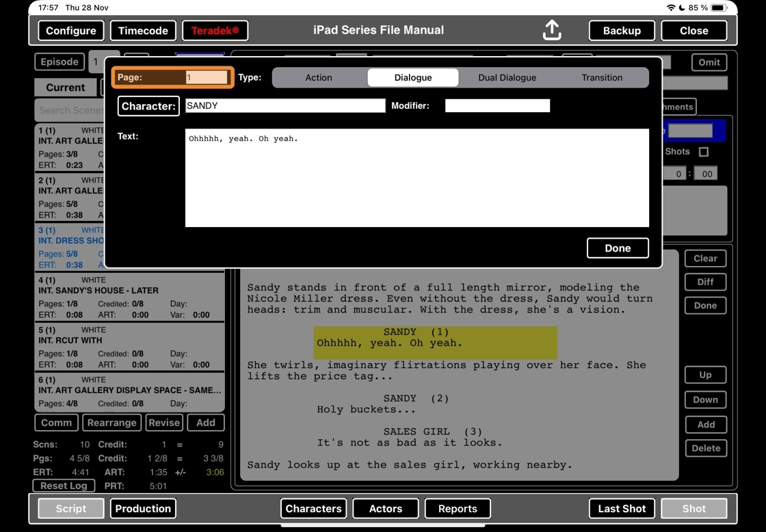Toggle the Shots checkbox
766x532 pixels.
coord(704,152)
